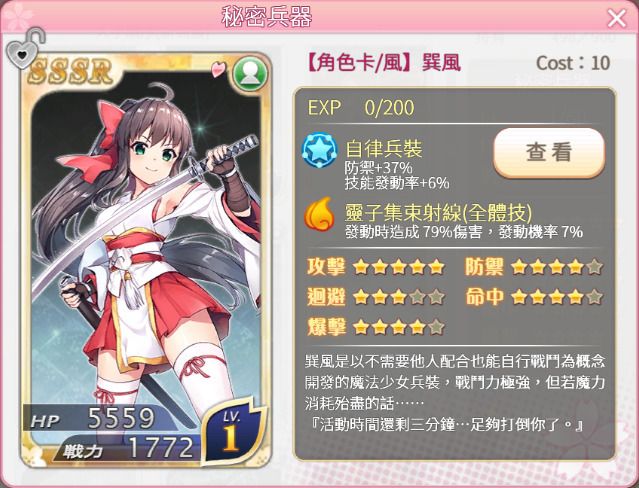Click the green profile avatar icon
This screenshot has width=639, height=488.
point(250,74)
